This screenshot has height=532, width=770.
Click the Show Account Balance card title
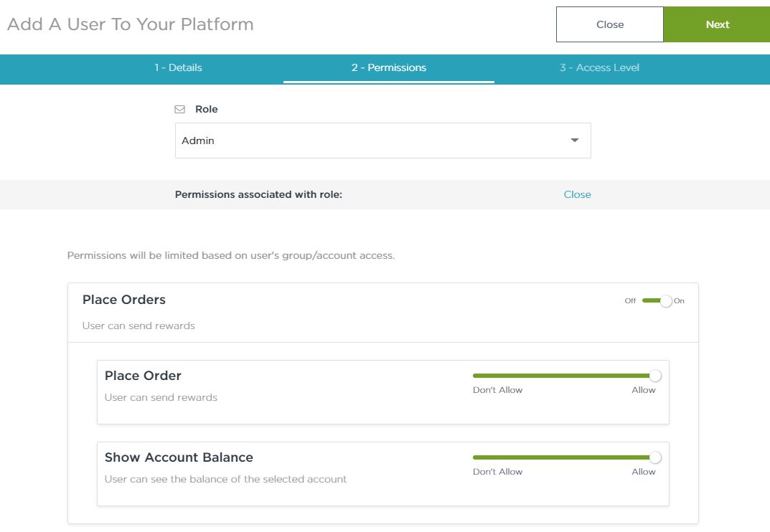[x=179, y=457]
